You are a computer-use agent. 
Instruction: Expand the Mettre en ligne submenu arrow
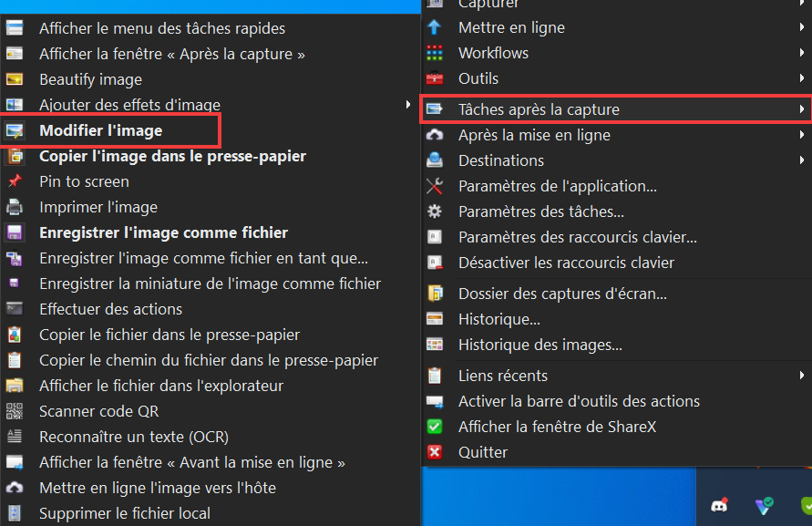click(802, 27)
